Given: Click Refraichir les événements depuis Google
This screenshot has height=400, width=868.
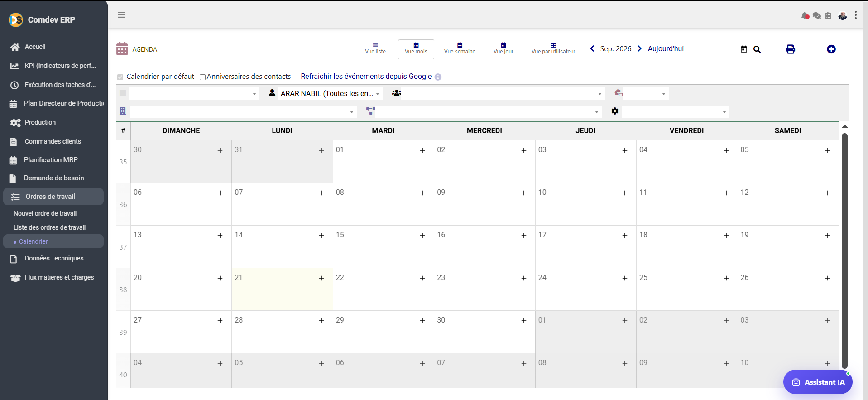Looking at the screenshot, I should coord(366,76).
